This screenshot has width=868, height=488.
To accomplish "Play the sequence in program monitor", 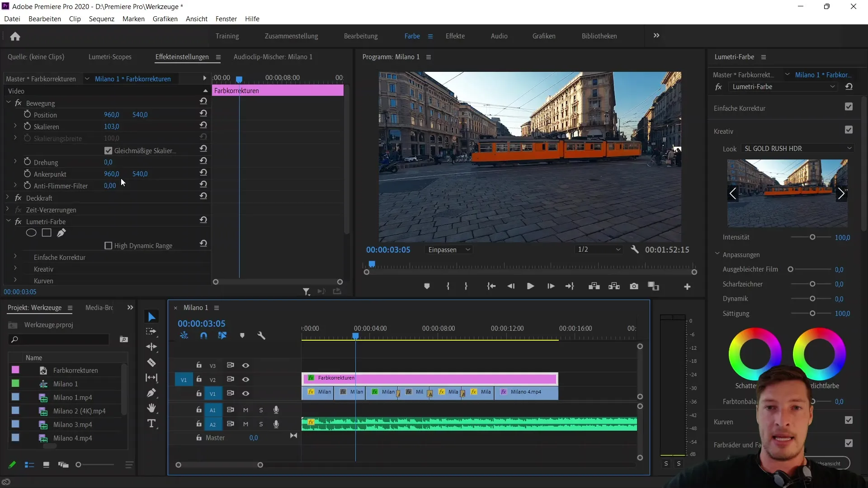I will click(x=530, y=286).
